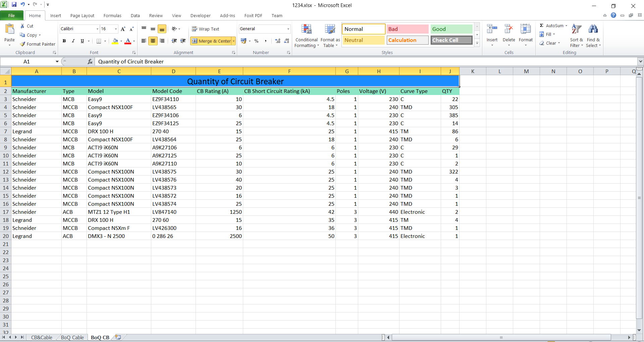
Task: Click the Orientation text angle icon
Action: [174, 29]
